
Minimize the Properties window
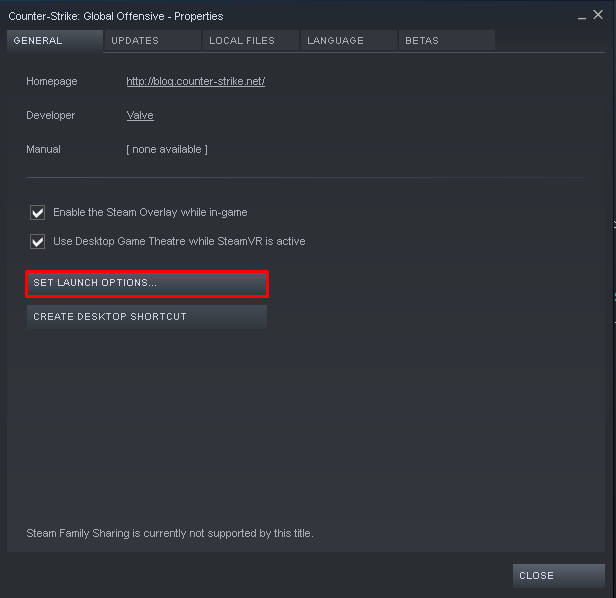583,16
